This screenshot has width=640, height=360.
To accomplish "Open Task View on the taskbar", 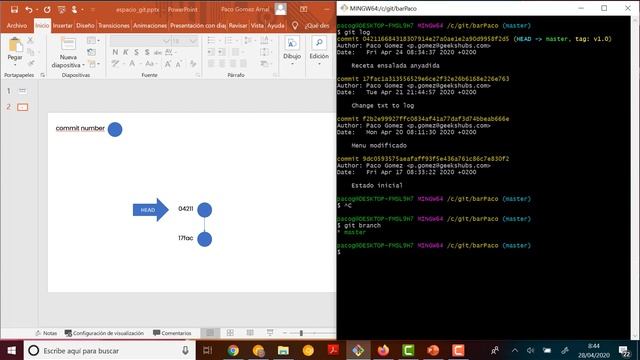I will pos(208,350).
